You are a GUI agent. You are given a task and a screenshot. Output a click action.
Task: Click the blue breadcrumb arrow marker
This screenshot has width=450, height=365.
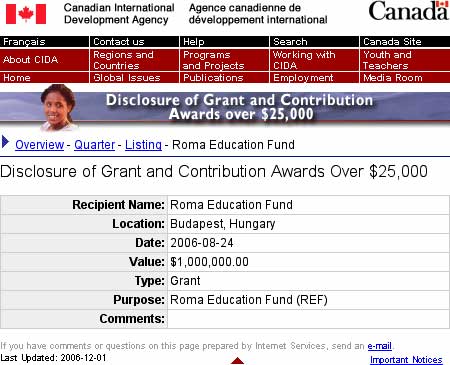pos(5,142)
